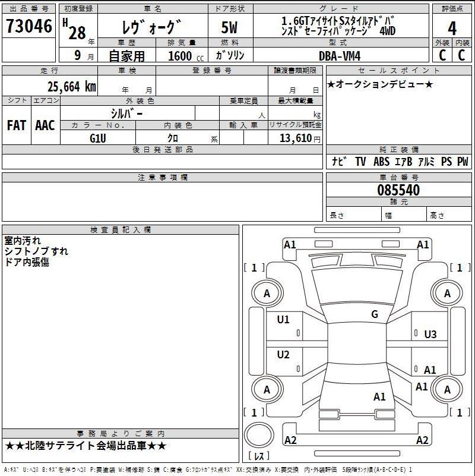Click the ABS equipment entry

coord(381,162)
